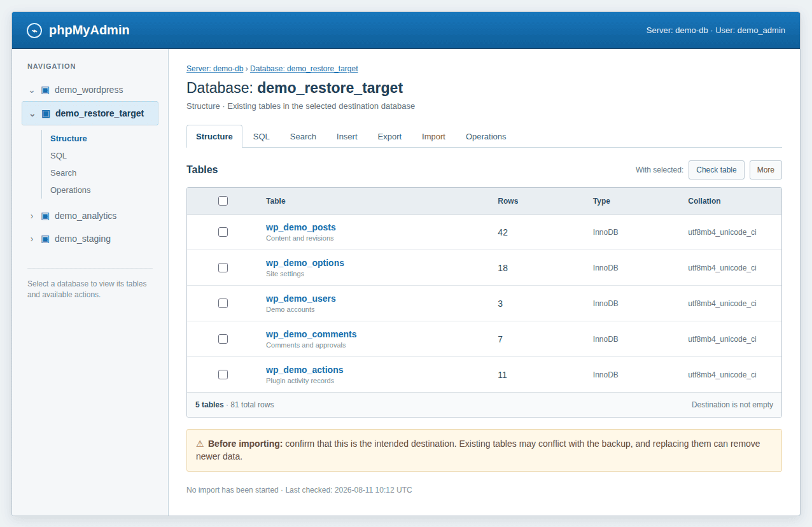Open the wp_demo_posts table link

301,227
